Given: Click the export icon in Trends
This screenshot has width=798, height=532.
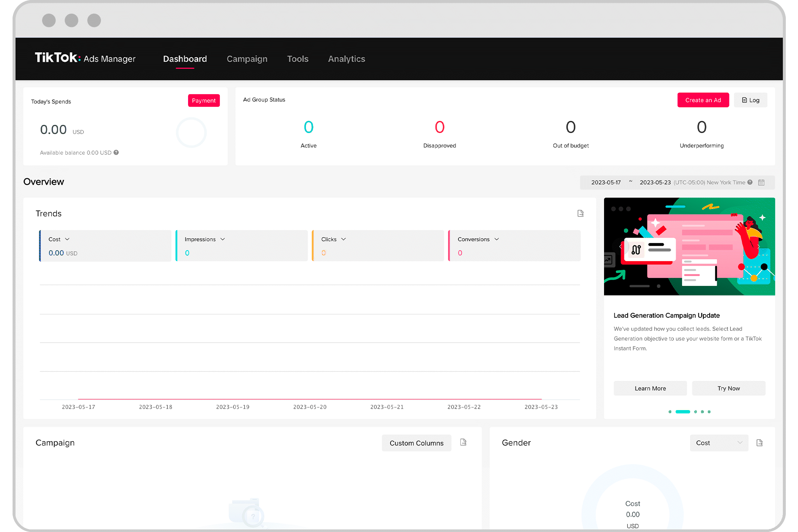Looking at the screenshot, I should pos(581,213).
